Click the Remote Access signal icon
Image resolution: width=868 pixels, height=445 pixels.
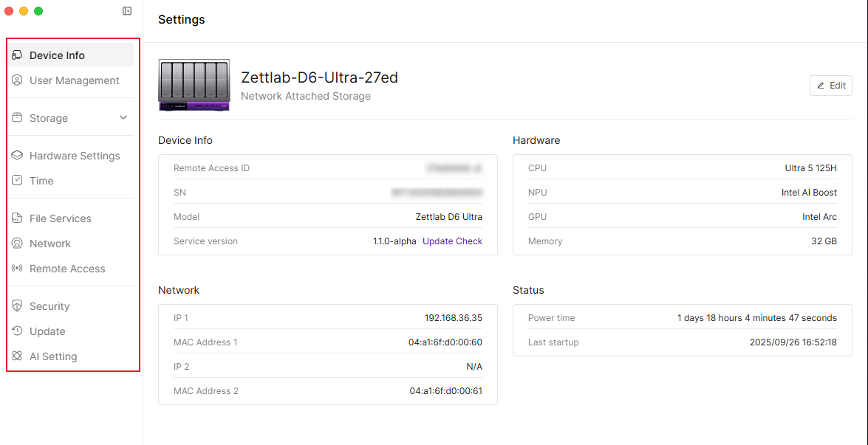click(x=17, y=269)
